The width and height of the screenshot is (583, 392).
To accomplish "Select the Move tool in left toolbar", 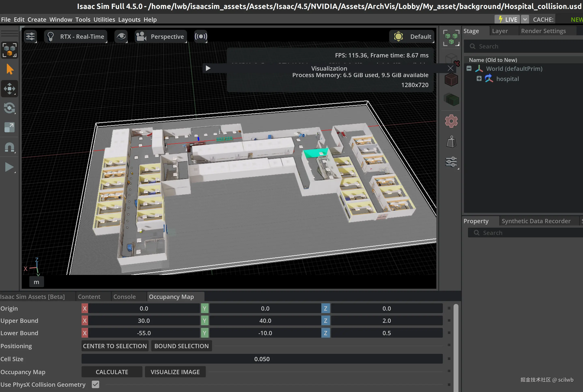I will point(10,88).
